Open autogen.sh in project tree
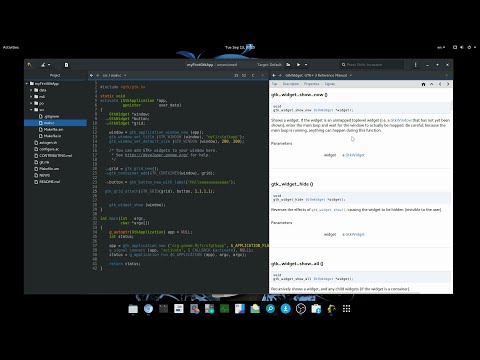The width and height of the screenshot is (480, 360). (45, 143)
